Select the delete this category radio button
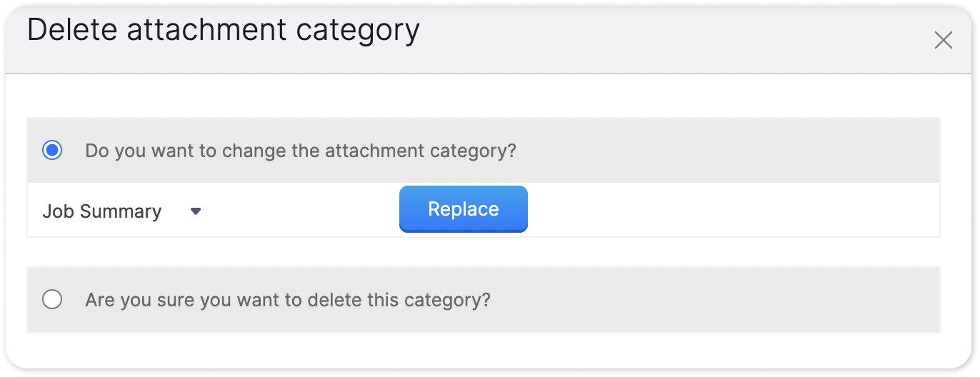980x377 pixels. (x=52, y=299)
